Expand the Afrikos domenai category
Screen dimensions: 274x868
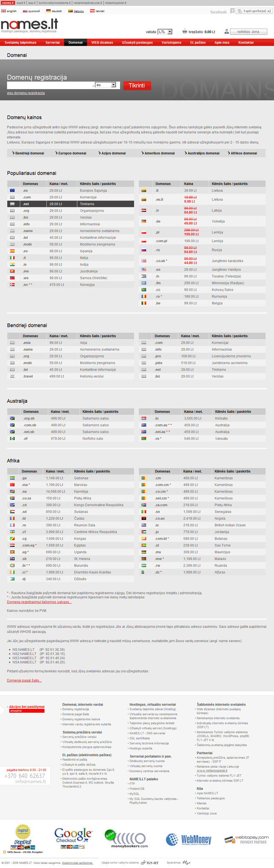[242, 153]
